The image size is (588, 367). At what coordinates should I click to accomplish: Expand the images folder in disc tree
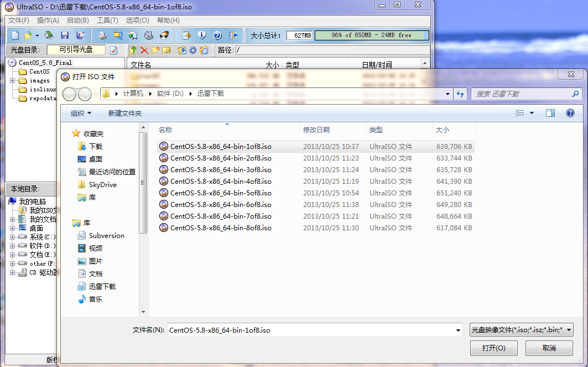click(12, 81)
